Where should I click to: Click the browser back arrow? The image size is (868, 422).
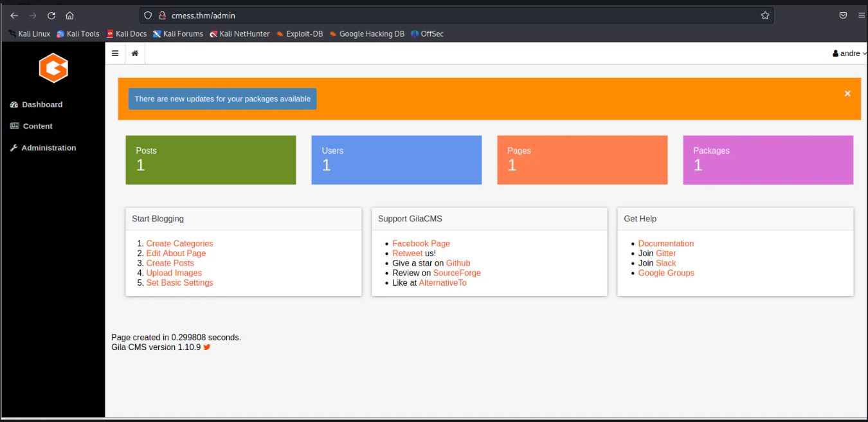(14, 15)
